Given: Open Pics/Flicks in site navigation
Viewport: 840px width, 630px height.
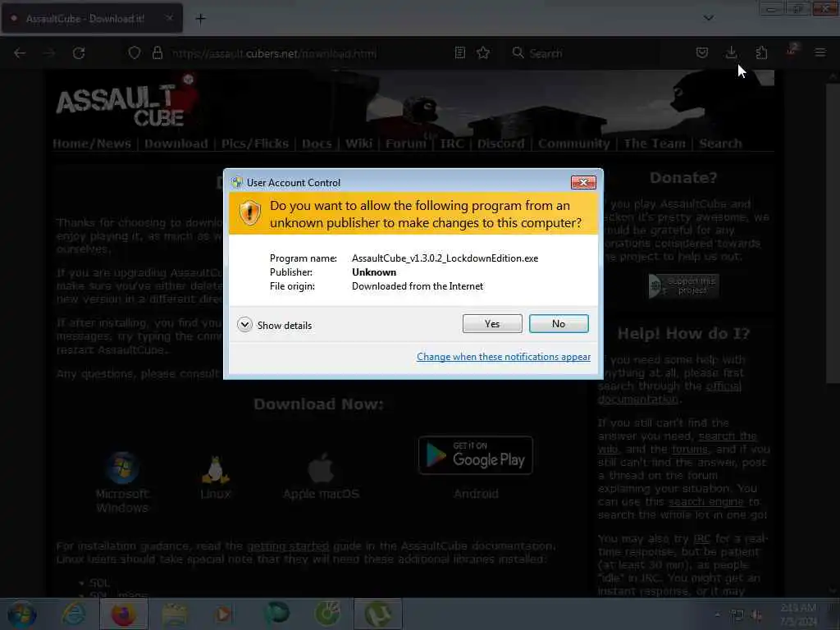Looking at the screenshot, I should coord(255,144).
